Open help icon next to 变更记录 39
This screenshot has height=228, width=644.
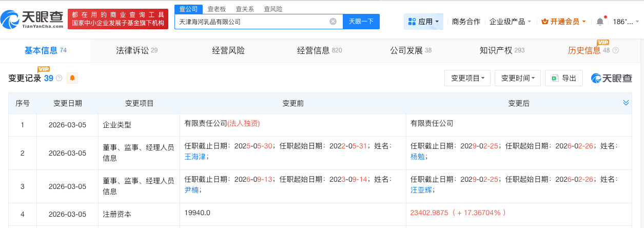(x=59, y=78)
